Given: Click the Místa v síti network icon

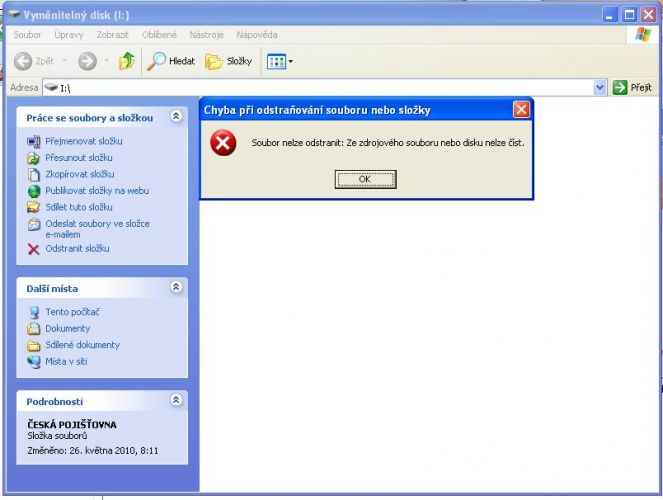Looking at the screenshot, I should (x=33, y=362).
